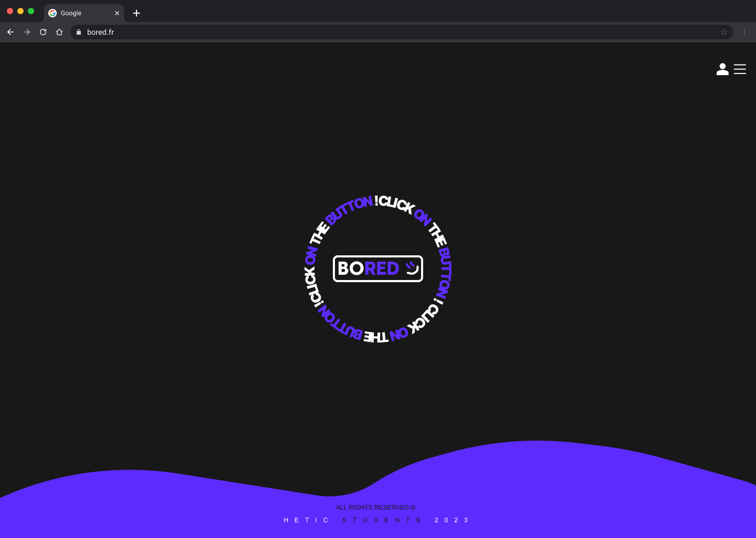Go back with the browser back arrow

tap(10, 32)
